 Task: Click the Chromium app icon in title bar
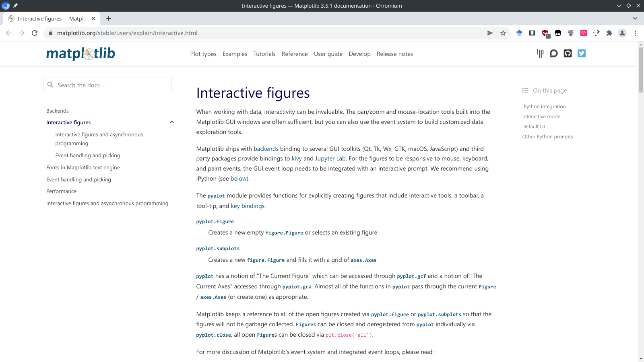tap(6, 6)
